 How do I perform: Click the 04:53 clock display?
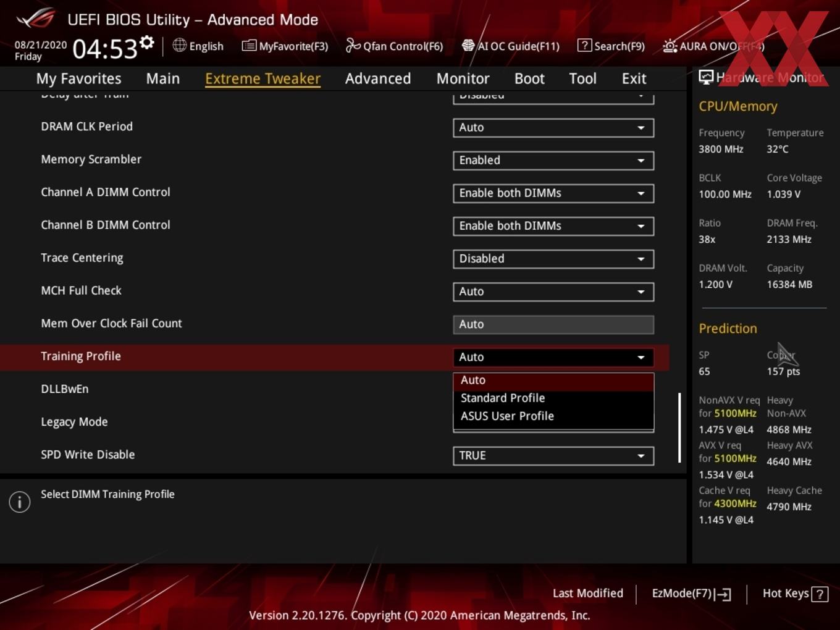104,49
